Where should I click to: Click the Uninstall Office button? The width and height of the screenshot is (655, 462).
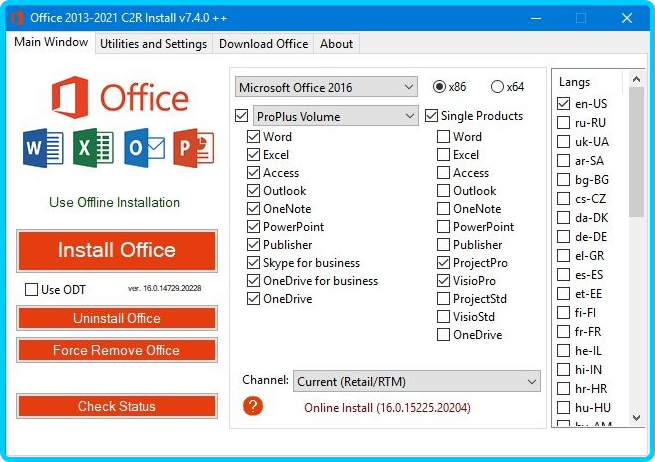tap(117, 318)
